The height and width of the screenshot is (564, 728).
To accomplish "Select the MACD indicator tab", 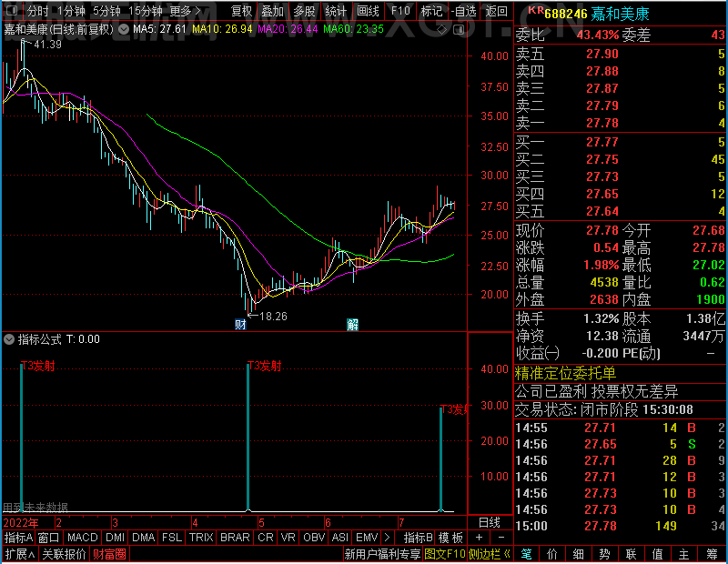I will click(82, 538).
